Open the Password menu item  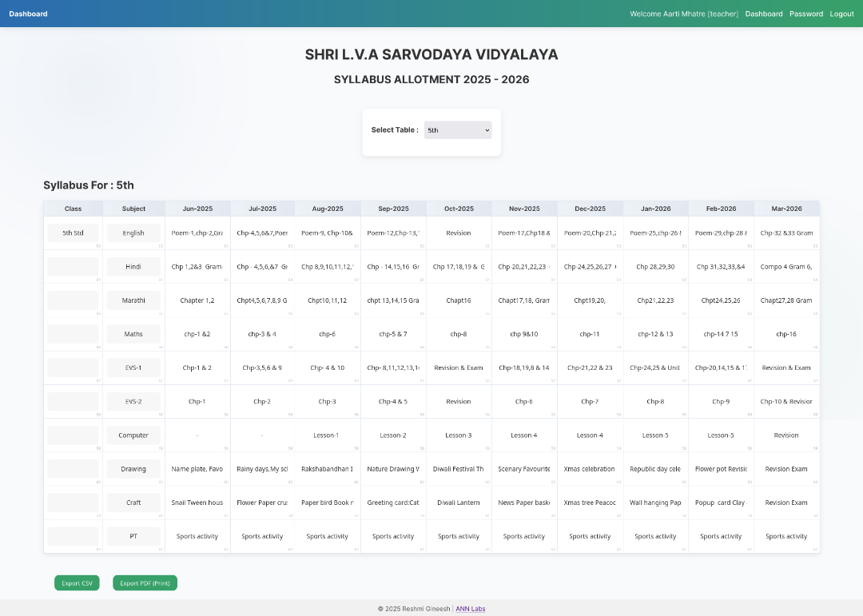click(806, 14)
